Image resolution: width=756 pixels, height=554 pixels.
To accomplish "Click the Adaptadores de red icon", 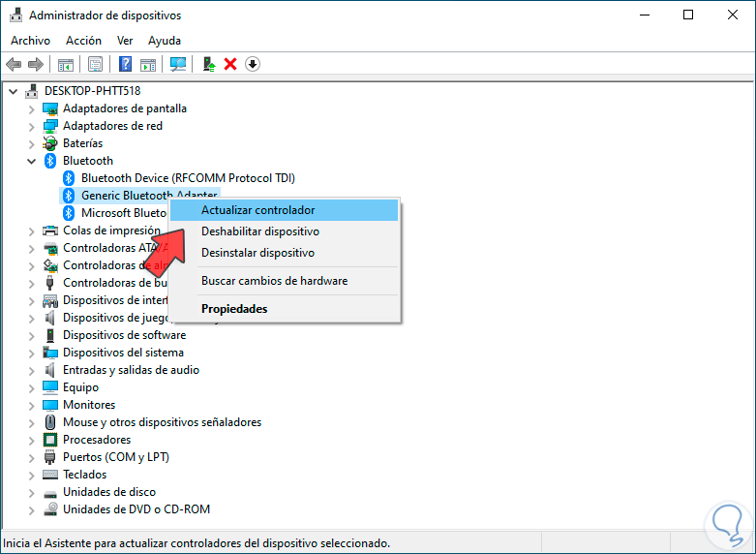I will 50,126.
